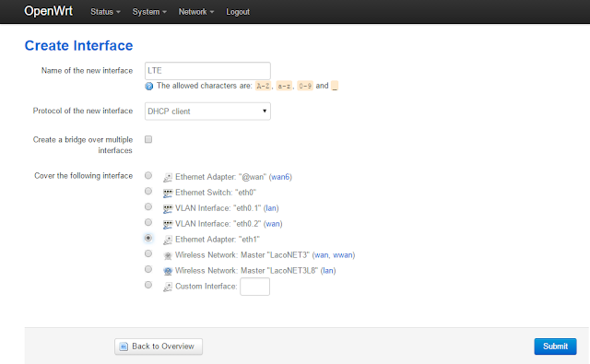Open the DHCP client protocol dropdown
The width and height of the screenshot is (590, 364).
point(207,112)
